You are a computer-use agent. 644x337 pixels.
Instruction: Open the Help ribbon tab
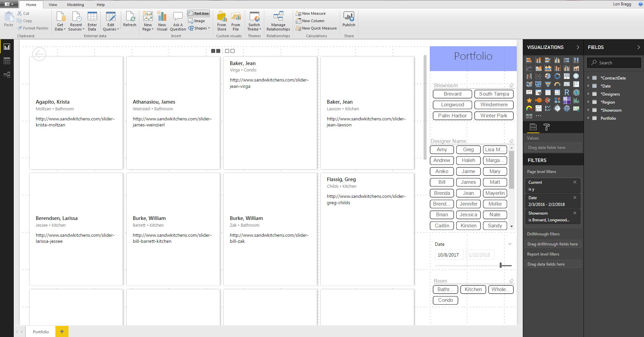[101, 5]
